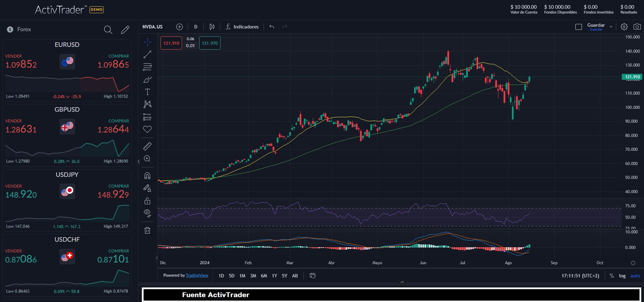The height and width of the screenshot is (302, 644).
Task: Toggle percent scale on price axis
Action: click(611, 276)
